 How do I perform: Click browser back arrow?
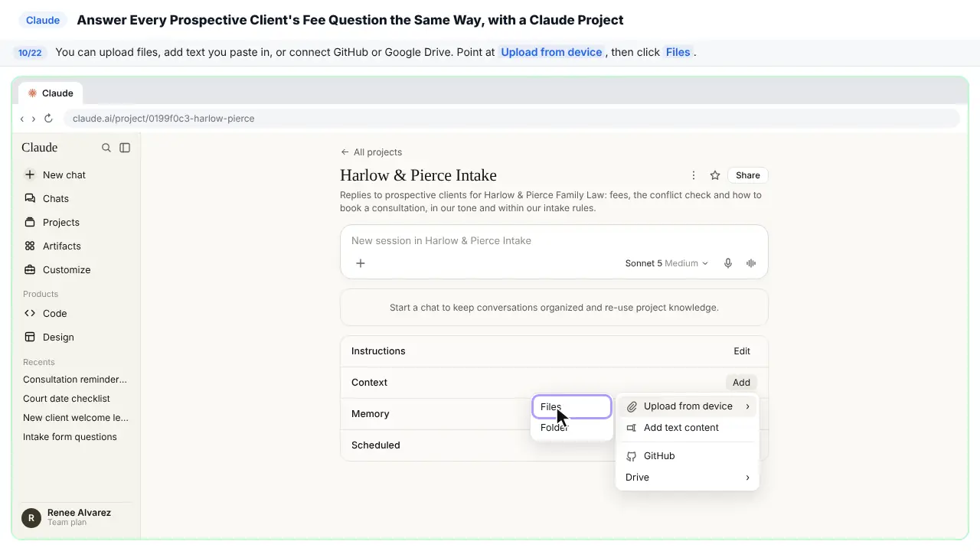click(x=22, y=119)
